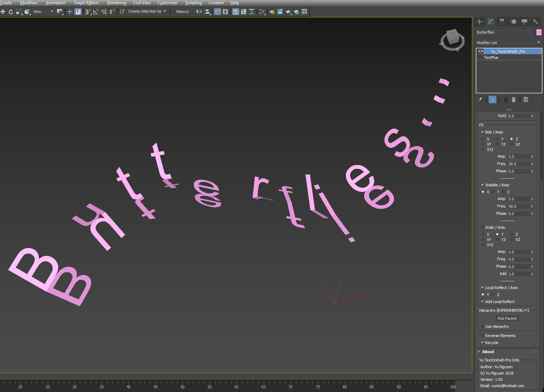Collapse the About rollout
Screen dimensions: 544x392
[488, 352]
